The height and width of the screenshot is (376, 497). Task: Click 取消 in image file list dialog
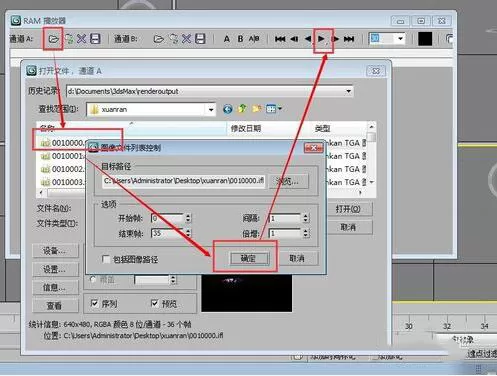pyautogui.click(x=297, y=258)
